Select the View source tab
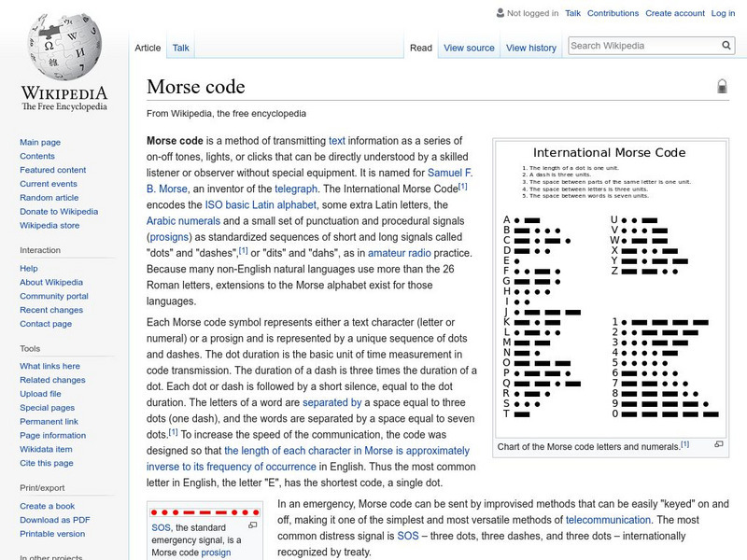This screenshot has height=560, width=747. point(469,48)
